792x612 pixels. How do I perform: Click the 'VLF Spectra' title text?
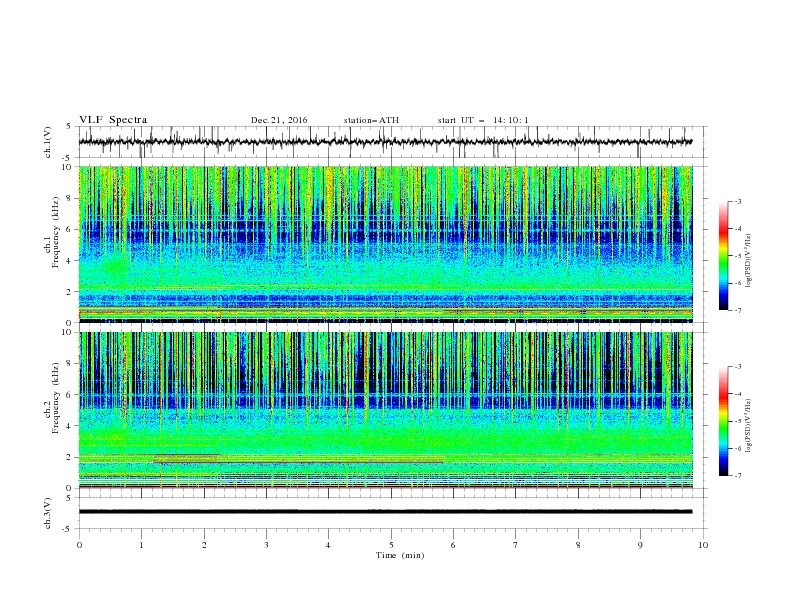point(113,120)
